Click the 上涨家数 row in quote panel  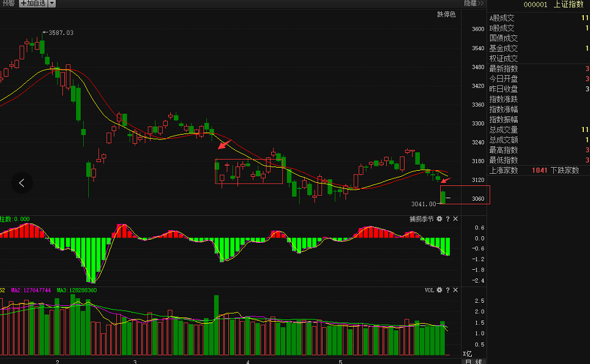click(503, 170)
